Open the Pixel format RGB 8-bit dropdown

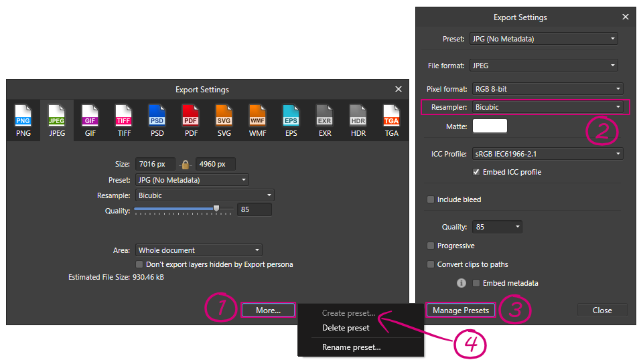tap(547, 89)
